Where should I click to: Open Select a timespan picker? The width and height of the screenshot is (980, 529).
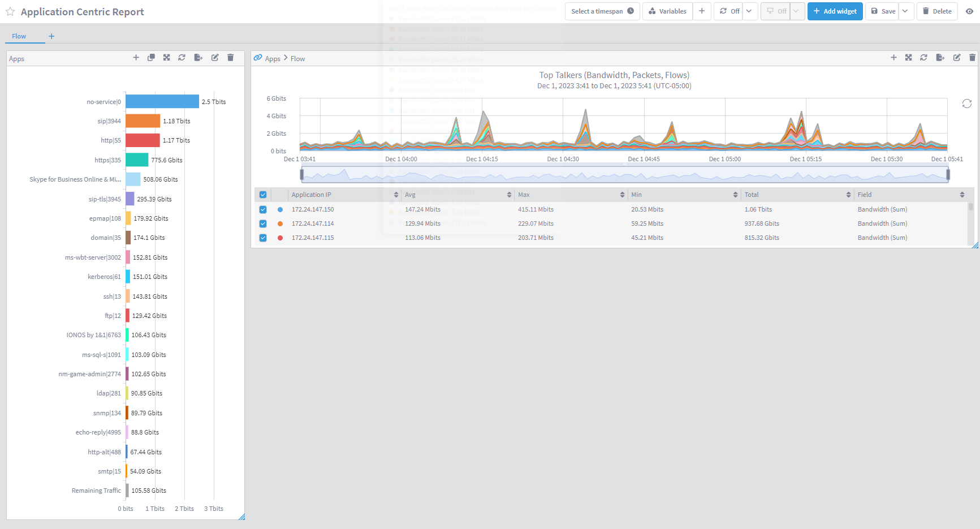tap(602, 11)
